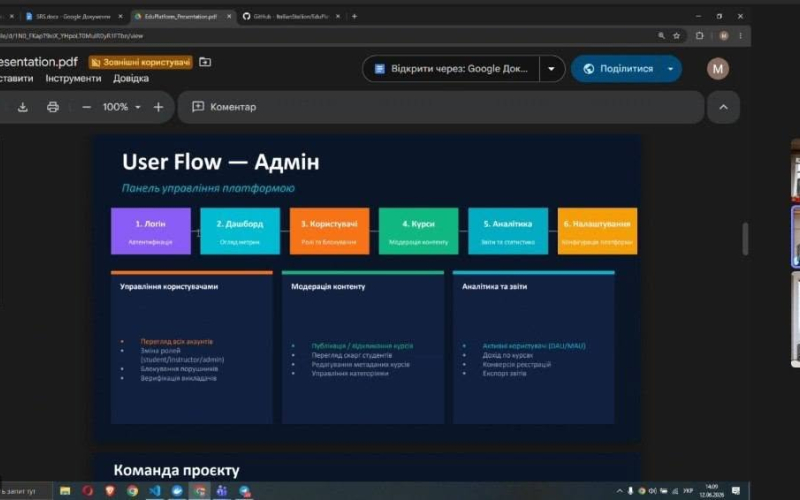Click the yellow '6. Налаштування' flow box
800x500 pixels.
point(597,231)
